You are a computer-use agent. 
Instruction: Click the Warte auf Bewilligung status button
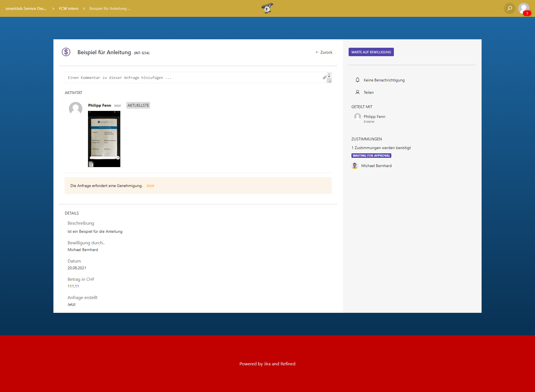tap(371, 52)
